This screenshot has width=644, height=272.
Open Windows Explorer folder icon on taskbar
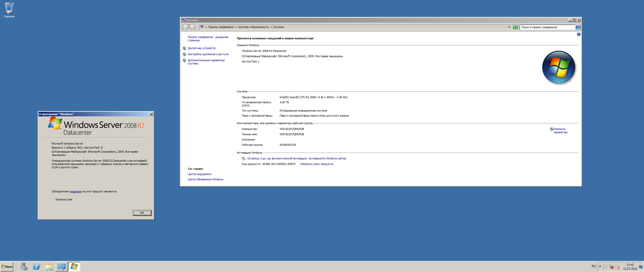(49, 267)
